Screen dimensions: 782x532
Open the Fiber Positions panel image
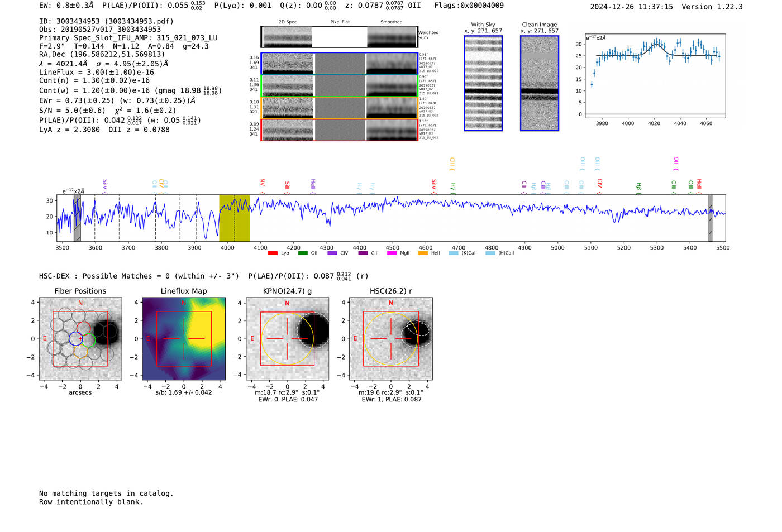80,339
